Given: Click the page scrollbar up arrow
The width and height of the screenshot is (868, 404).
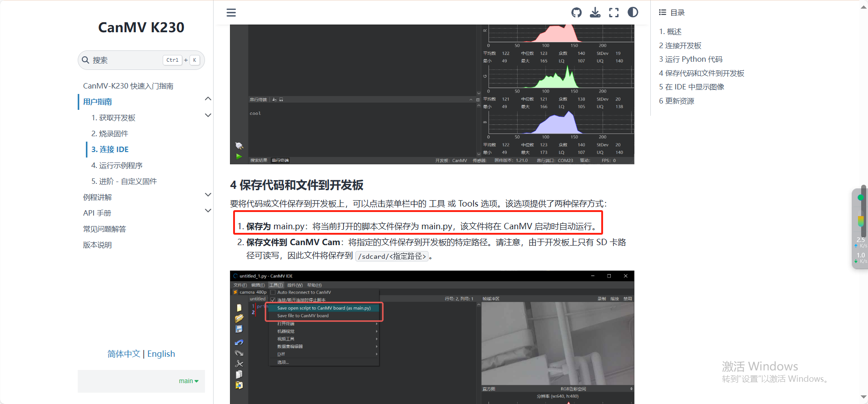Looking at the screenshot, I should coord(863,6).
